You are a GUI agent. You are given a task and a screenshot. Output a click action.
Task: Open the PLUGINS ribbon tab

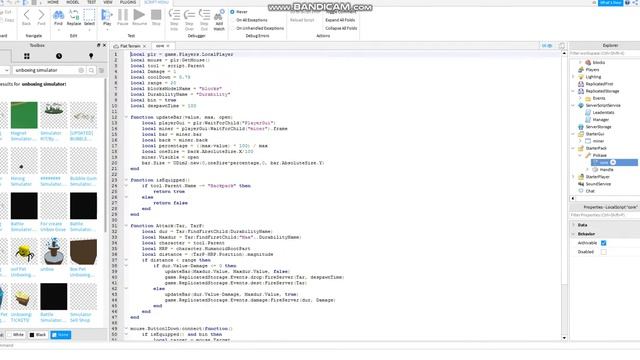[x=128, y=2]
